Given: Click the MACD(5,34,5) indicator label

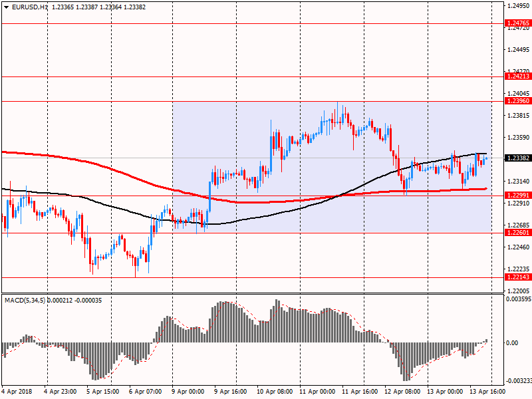Looking at the screenshot, I should 25,301.
